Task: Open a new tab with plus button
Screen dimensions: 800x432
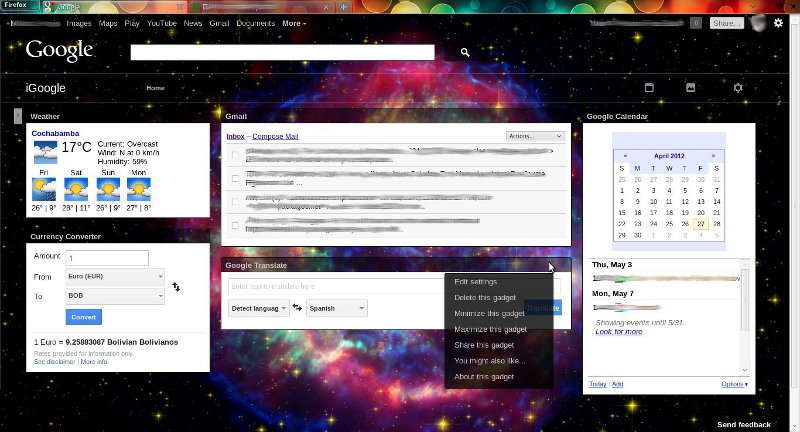Action: [343, 7]
